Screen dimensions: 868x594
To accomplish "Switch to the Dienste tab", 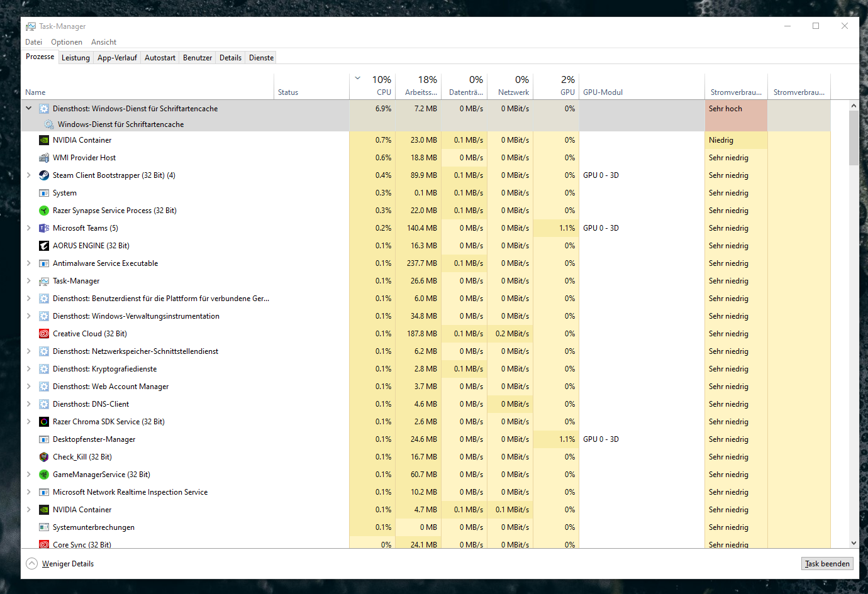I will (x=261, y=58).
